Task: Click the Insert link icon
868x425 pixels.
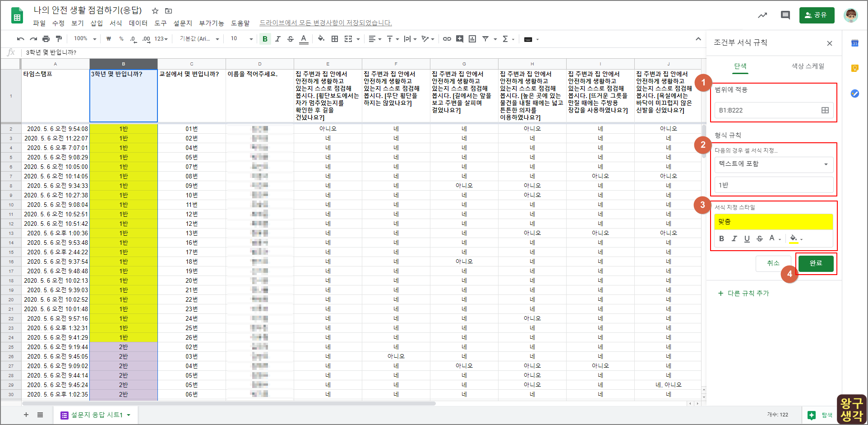Action: tap(447, 39)
